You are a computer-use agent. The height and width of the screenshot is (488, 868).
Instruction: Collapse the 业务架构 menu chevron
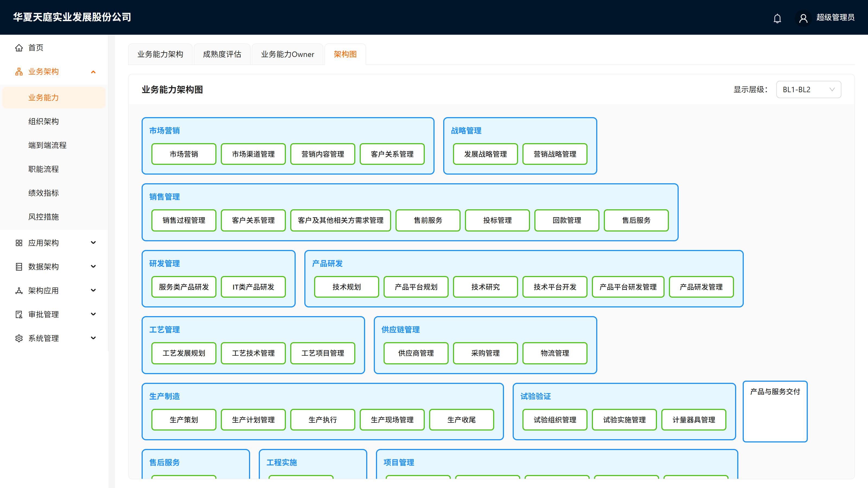pyautogui.click(x=93, y=72)
